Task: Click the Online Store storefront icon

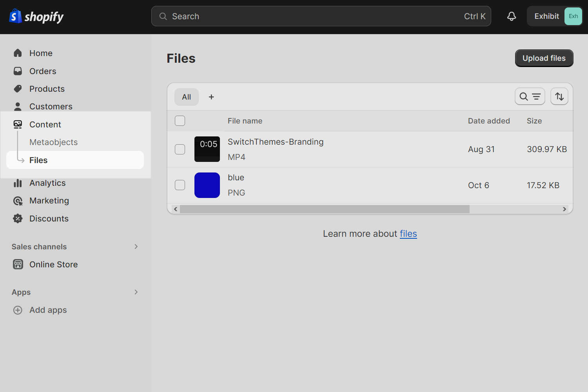Action: pyautogui.click(x=18, y=264)
